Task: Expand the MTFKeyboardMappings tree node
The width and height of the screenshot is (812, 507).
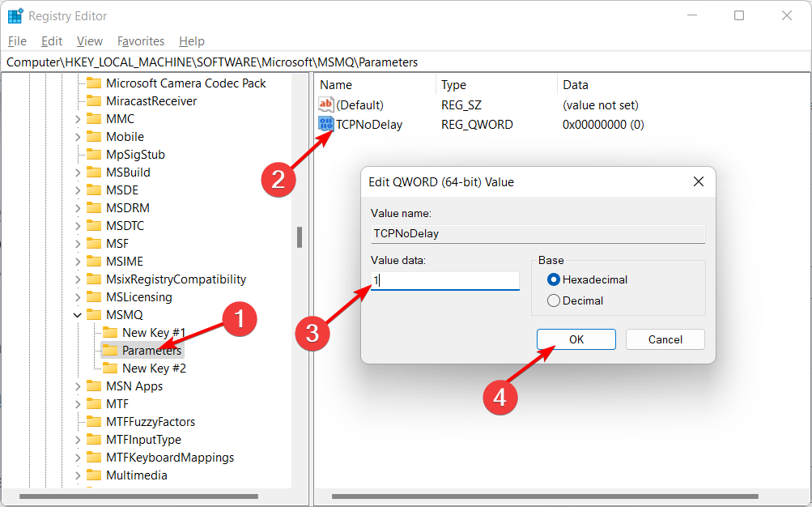Action: (x=78, y=458)
